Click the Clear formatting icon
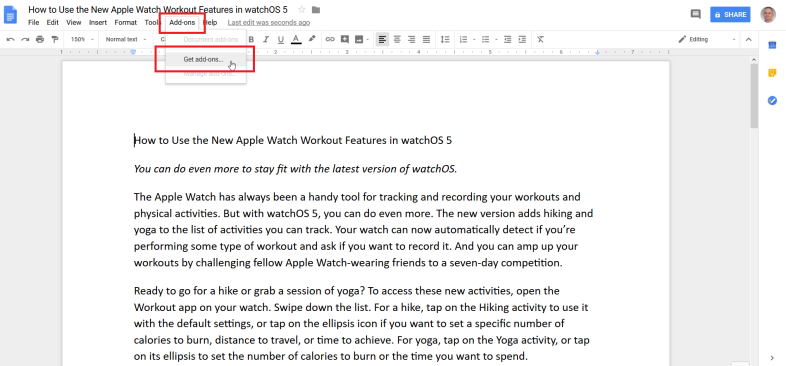786x366 pixels. pyautogui.click(x=540, y=39)
